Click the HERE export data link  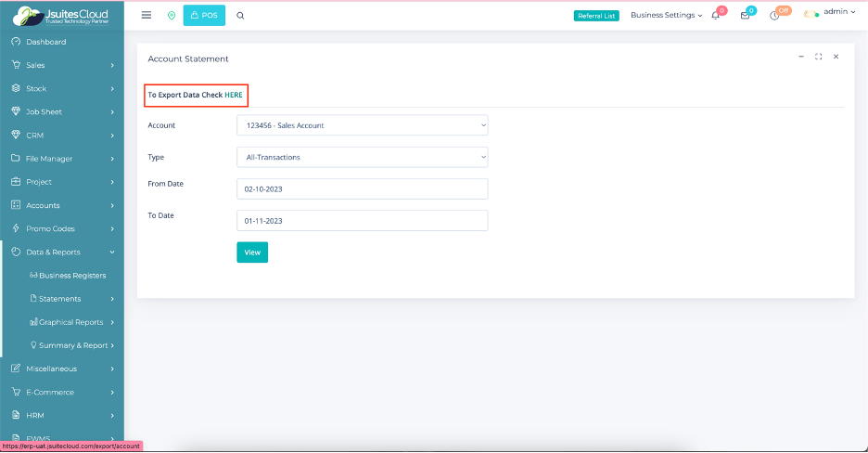(x=234, y=95)
